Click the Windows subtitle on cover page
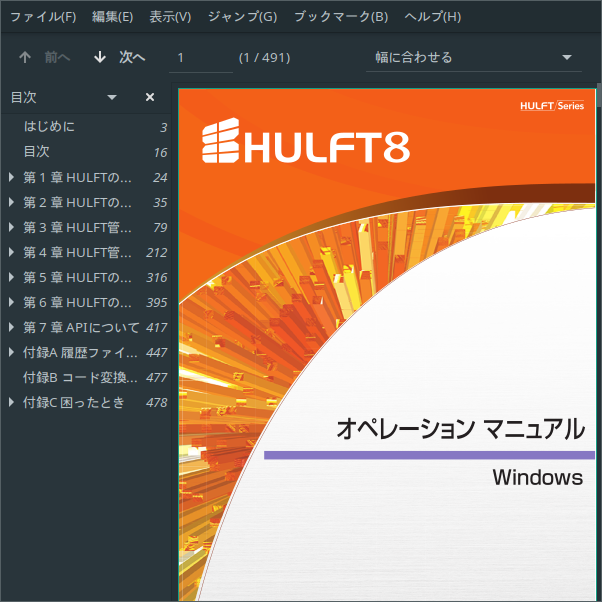 point(538,477)
